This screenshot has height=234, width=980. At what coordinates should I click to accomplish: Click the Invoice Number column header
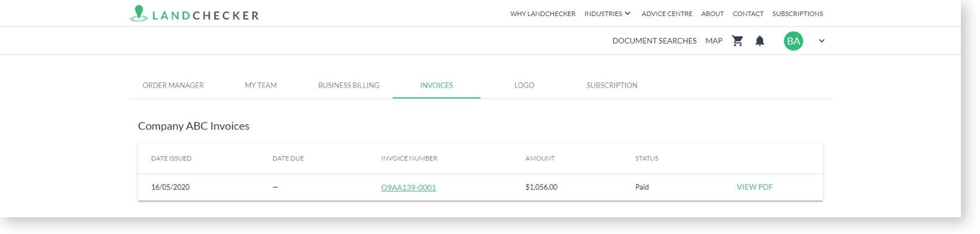409,158
